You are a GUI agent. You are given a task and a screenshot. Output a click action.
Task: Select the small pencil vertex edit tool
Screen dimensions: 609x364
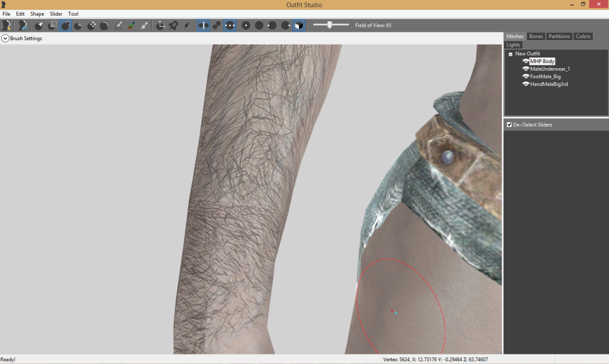pos(187,26)
